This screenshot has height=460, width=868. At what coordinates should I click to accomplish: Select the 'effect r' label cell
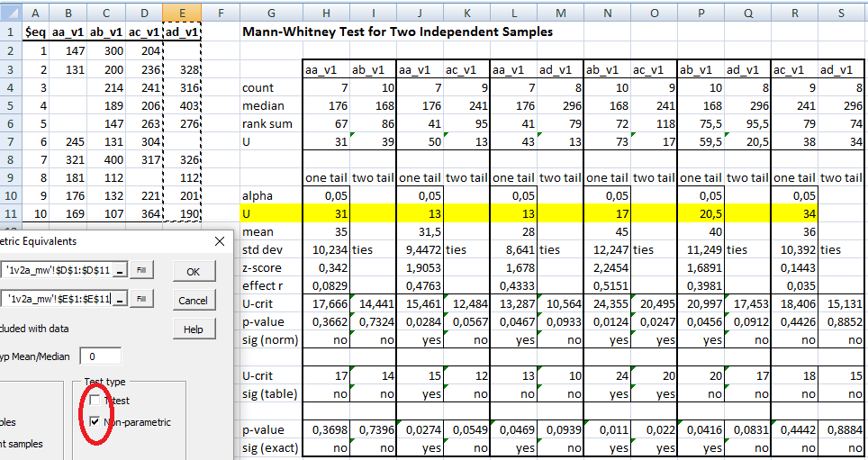click(271, 285)
